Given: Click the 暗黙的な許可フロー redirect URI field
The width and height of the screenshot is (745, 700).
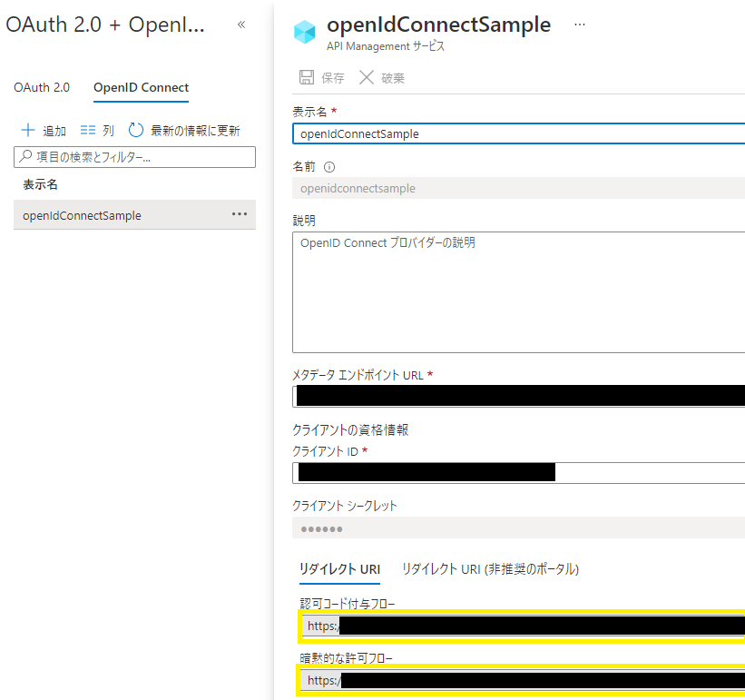Looking at the screenshot, I should pos(523,681).
